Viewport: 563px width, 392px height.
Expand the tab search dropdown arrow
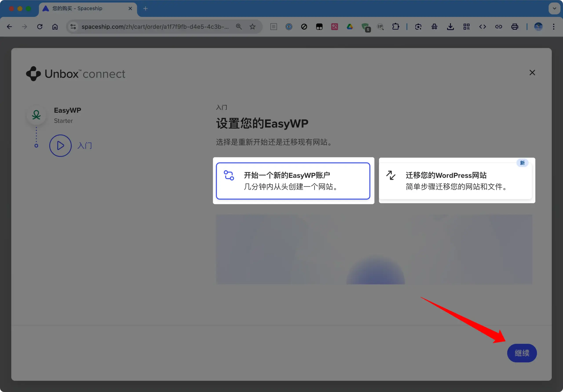(x=554, y=9)
